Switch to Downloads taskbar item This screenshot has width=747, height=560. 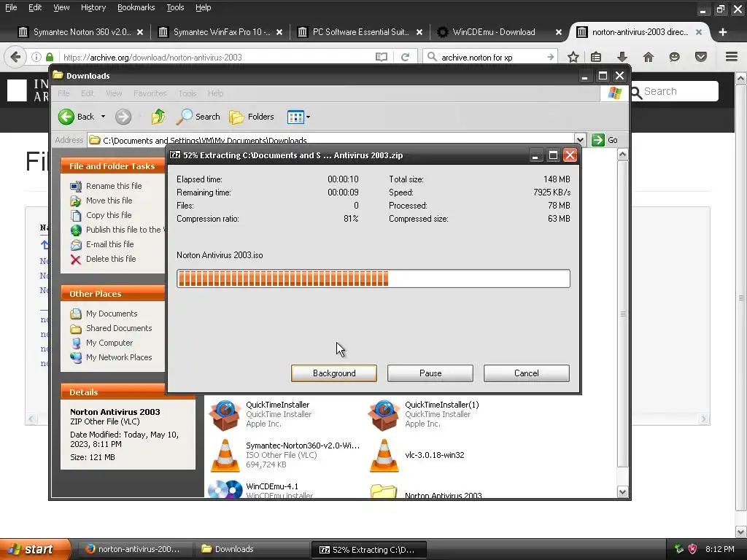point(251,549)
